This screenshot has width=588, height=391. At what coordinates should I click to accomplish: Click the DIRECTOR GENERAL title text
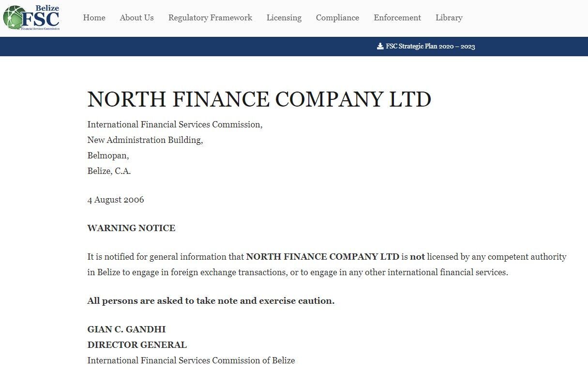[137, 345]
